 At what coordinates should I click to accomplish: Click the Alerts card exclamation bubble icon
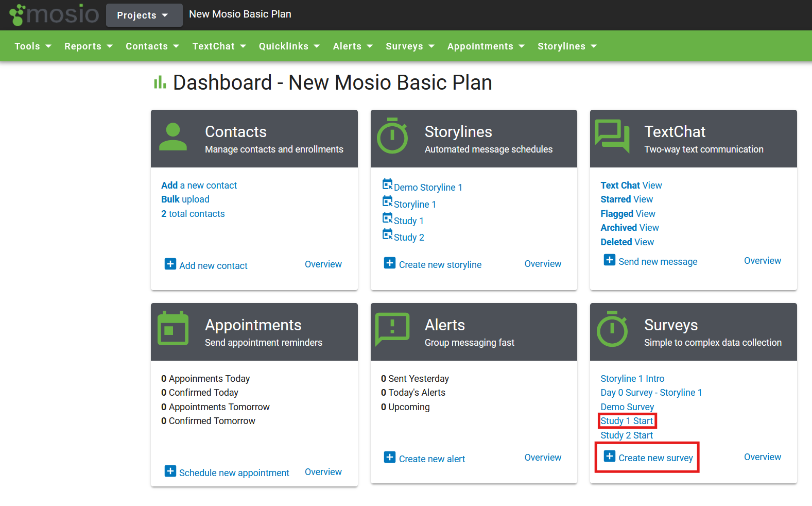click(392, 329)
